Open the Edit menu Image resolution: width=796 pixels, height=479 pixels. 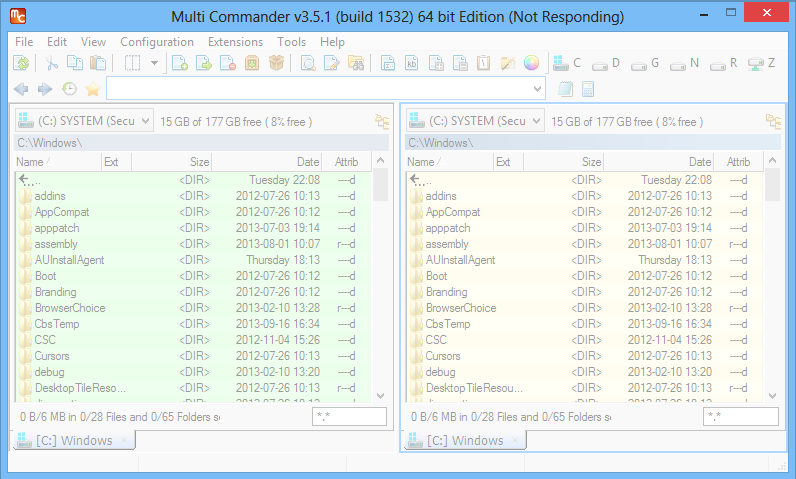point(57,42)
